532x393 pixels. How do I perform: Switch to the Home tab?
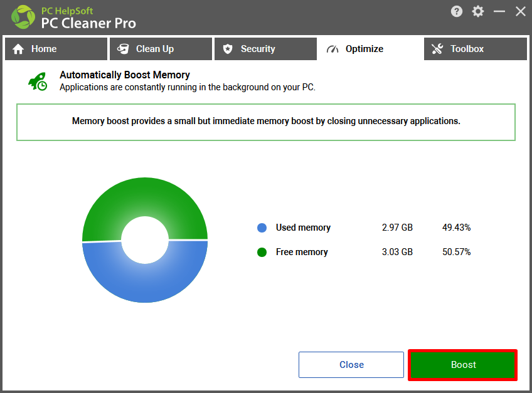[56, 49]
